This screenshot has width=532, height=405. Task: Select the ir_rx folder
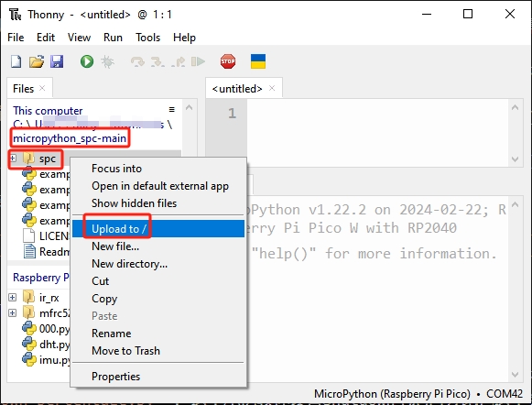49,298
